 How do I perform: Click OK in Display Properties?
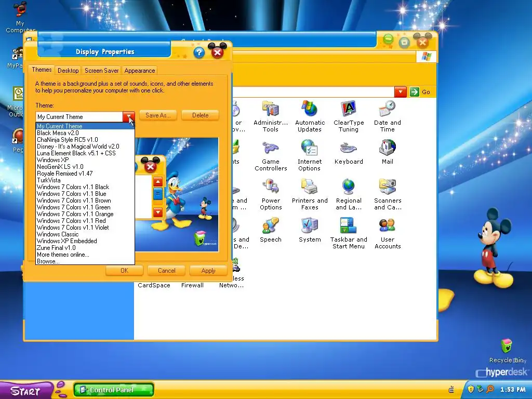124,271
